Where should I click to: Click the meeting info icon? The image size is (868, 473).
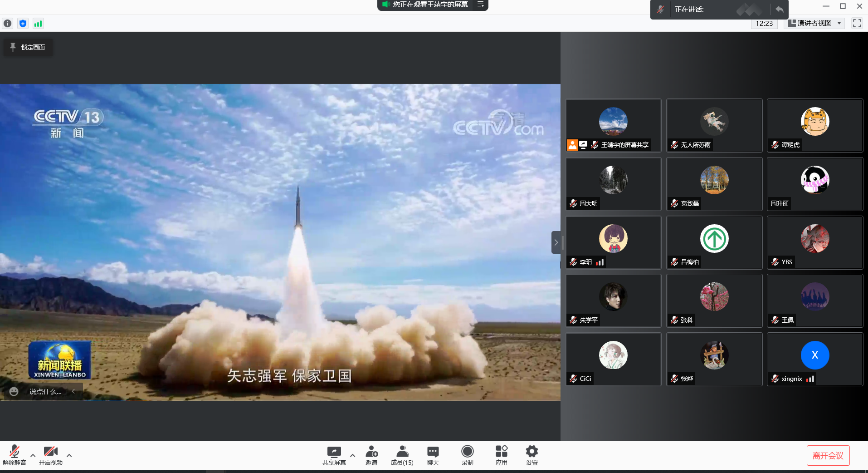(x=8, y=24)
